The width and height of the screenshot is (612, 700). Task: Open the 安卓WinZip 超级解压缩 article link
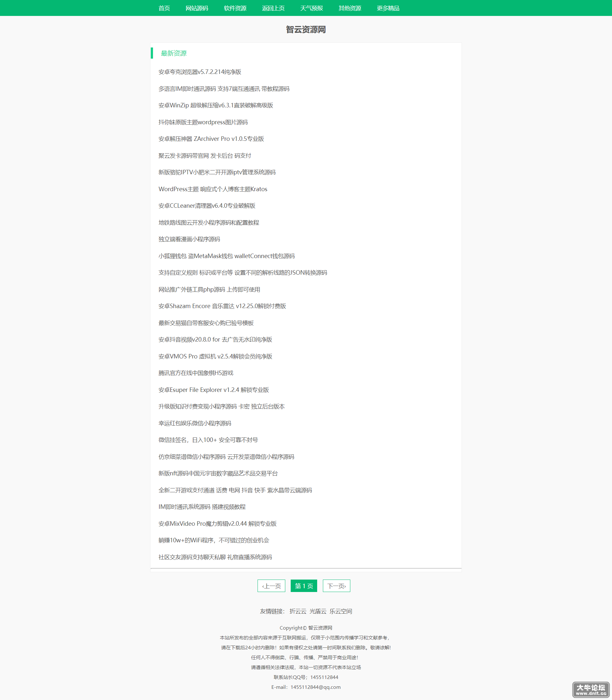coord(215,105)
